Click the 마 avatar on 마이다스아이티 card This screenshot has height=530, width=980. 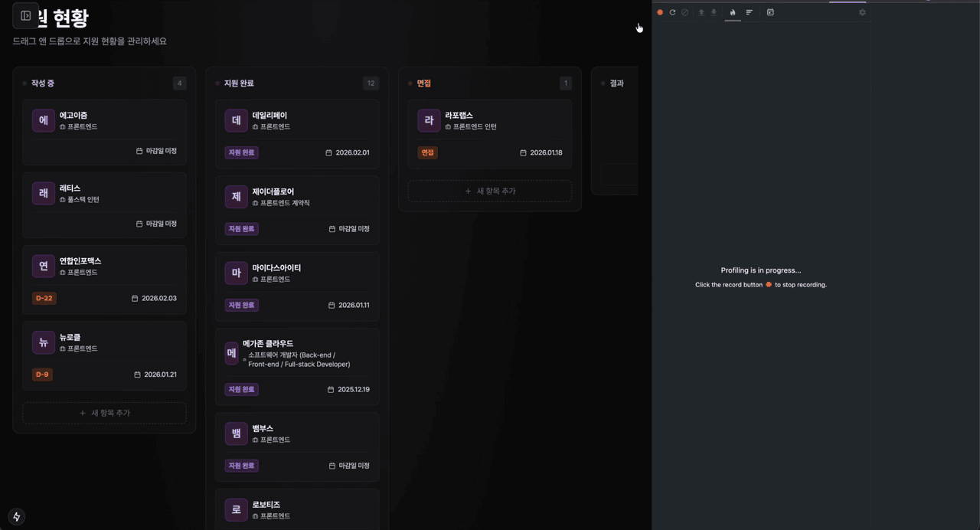[236, 273]
